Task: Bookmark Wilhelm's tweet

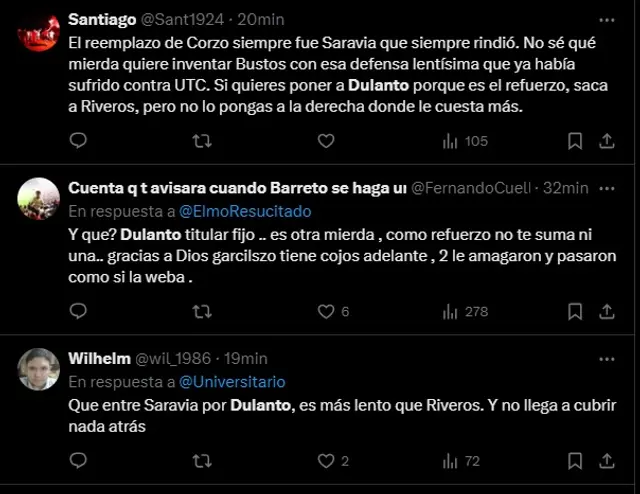Action: pos(575,461)
